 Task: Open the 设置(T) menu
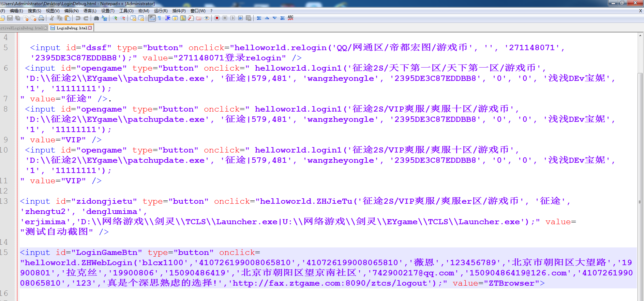108,11
